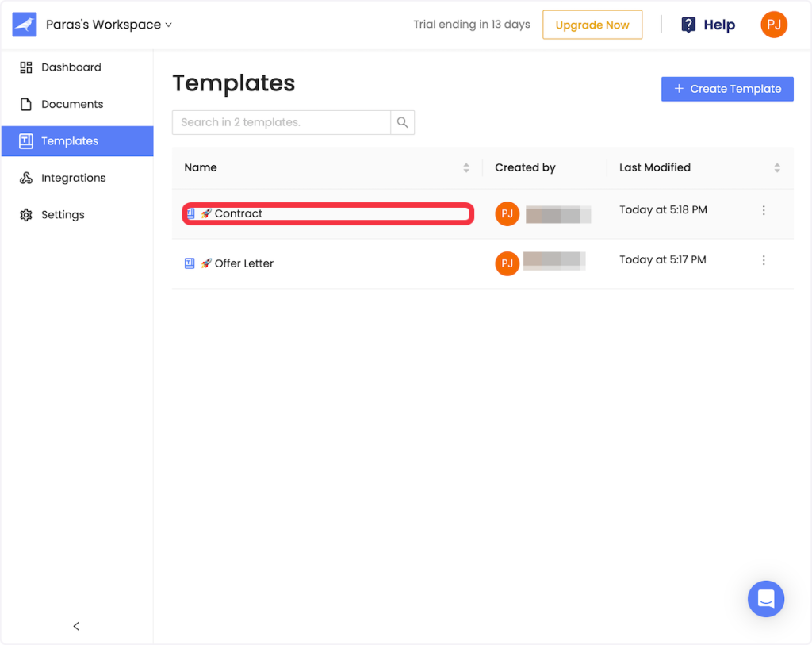Focus the template search input field
Viewport: 812px width, 645px height.
pyautogui.click(x=282, y=122)
